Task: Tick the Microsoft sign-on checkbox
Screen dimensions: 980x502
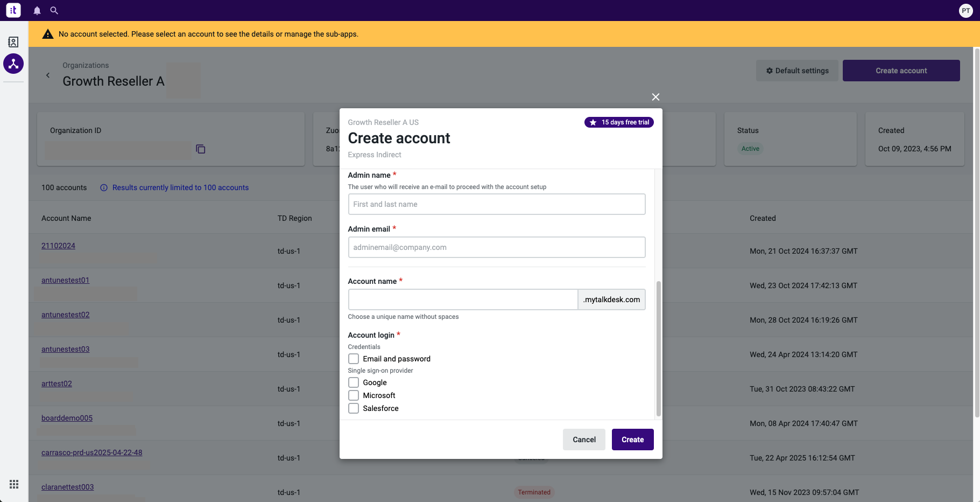Action: [354, 395]
